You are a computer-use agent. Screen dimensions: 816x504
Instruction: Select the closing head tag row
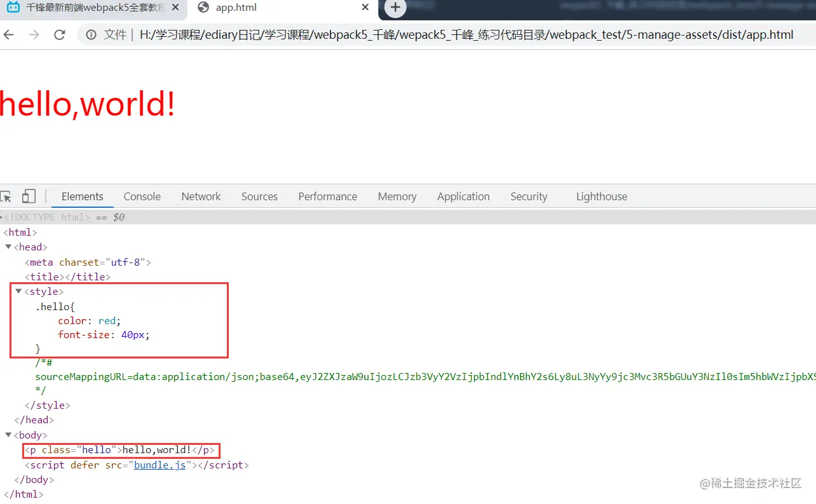point(34,419)
